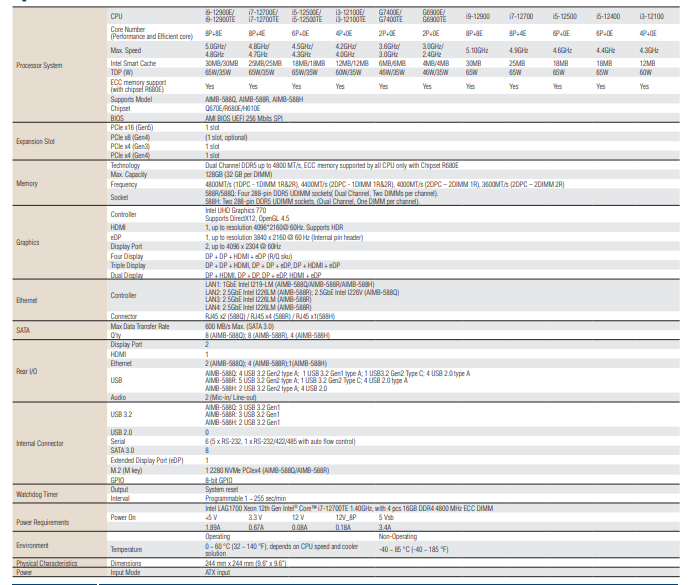The height and width of the screenshot is (585, 697).
Task: Click the 'Intel Smart Cache' row label
Action: [133, 64]
